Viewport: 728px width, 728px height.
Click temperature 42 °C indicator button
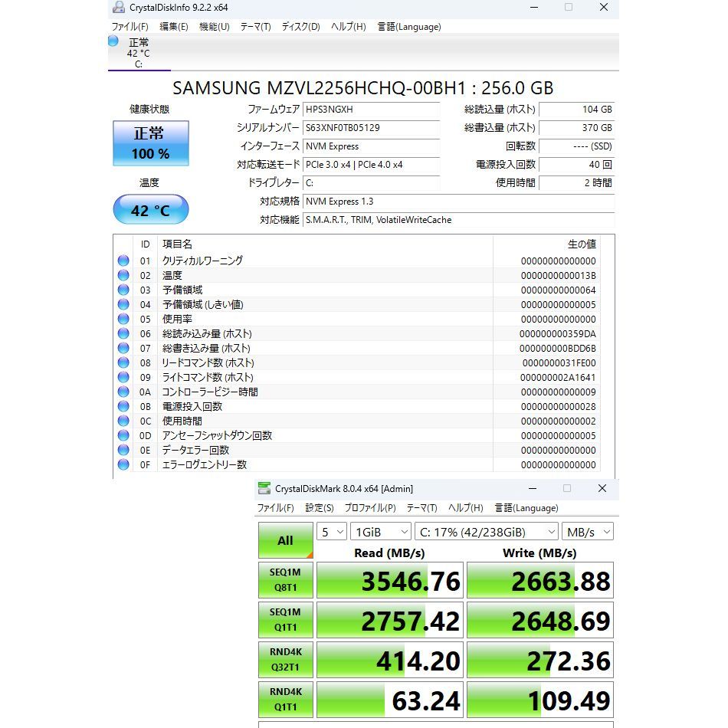point(151,209)
